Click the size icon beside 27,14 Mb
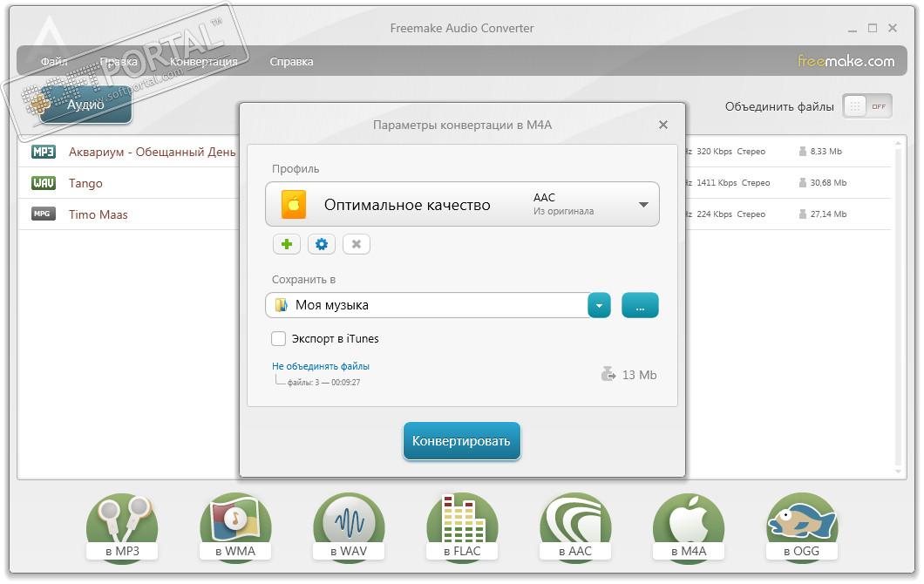This screenshot has height=584, width=924. (803, 214)
